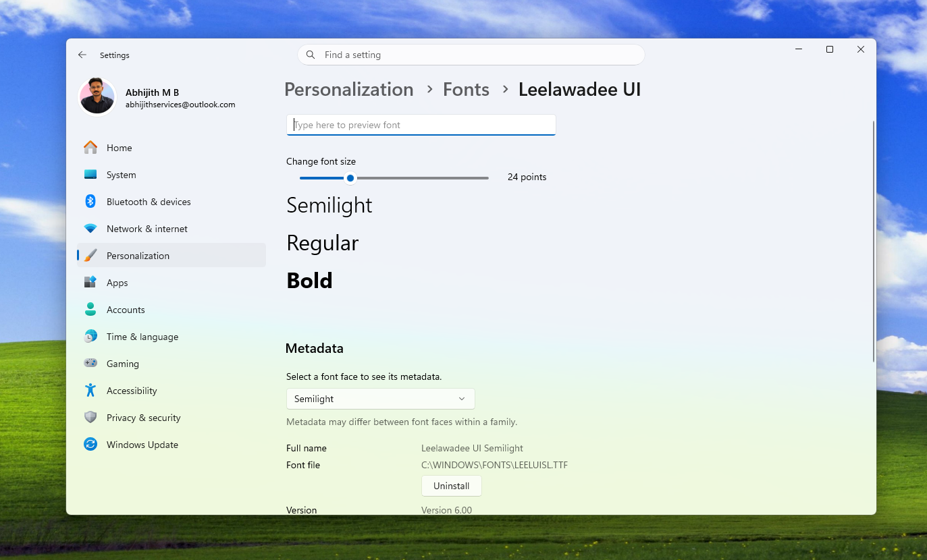
Task: Click the font preview text input field
Action: (x=421, y=125)
